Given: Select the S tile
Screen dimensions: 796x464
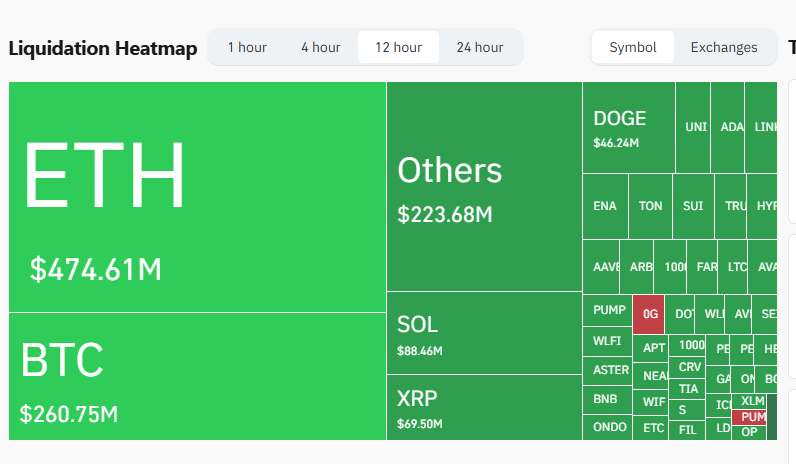Looking at the screenshot, I should [687, 410].
